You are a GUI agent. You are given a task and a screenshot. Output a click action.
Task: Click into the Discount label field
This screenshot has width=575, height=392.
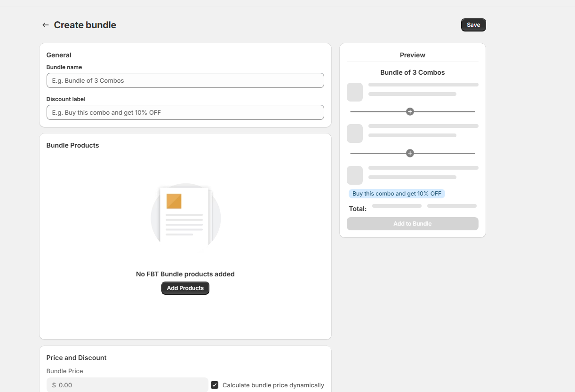185,112
